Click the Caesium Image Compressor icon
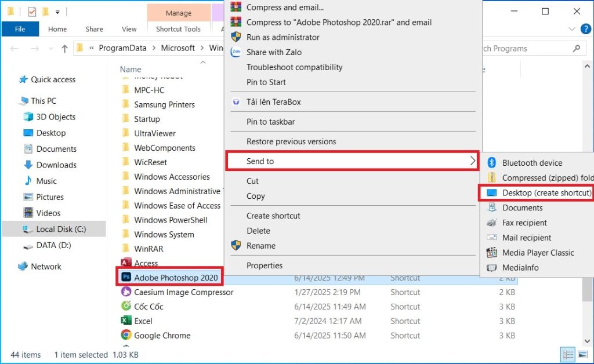This screenshot has height=364, width=594. click(126, 292)
